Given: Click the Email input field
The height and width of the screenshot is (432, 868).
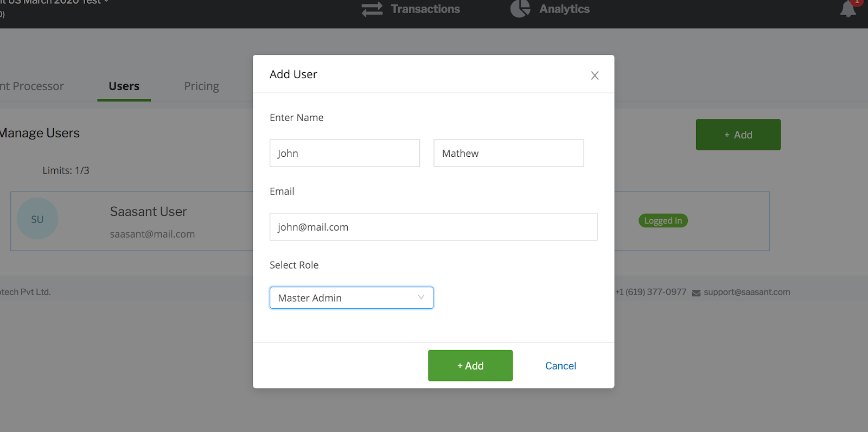Looking at the screenshot, I should (433, 227).
